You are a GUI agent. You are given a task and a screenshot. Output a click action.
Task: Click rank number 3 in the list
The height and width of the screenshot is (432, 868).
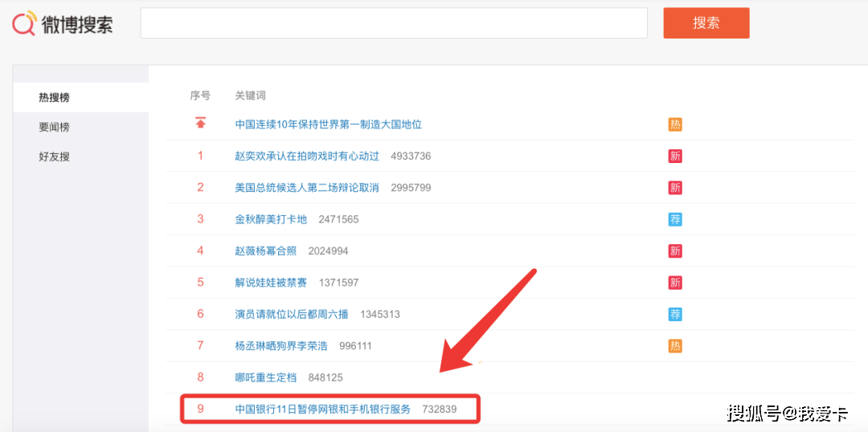pyautogui.click(x=200, y=219)
